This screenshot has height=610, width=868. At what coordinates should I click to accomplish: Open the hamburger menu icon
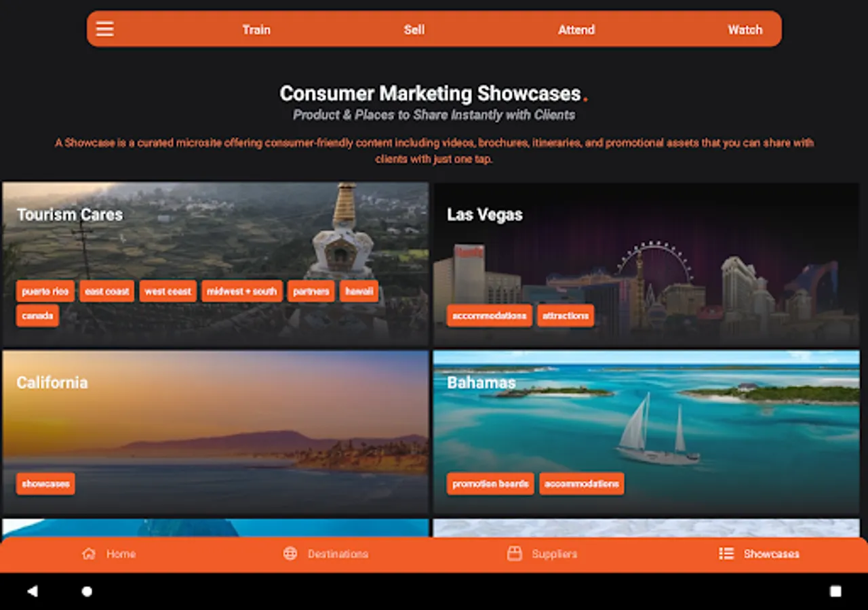point(104,29)
